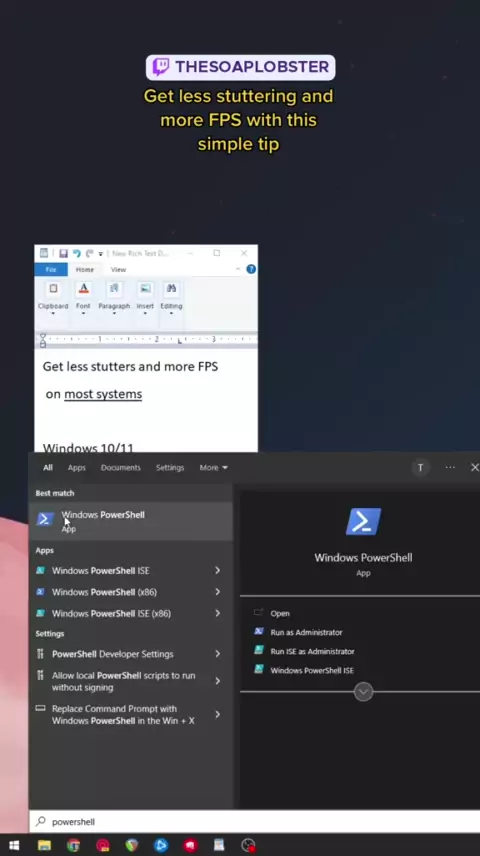Click the taskbar icon with the red record dot
The height and width of the screenshot is (856, 480).
[248, 845]
